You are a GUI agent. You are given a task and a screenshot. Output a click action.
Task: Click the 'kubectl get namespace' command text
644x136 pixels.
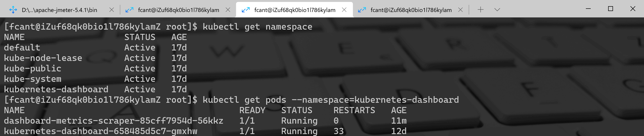(x=257, y=27)
